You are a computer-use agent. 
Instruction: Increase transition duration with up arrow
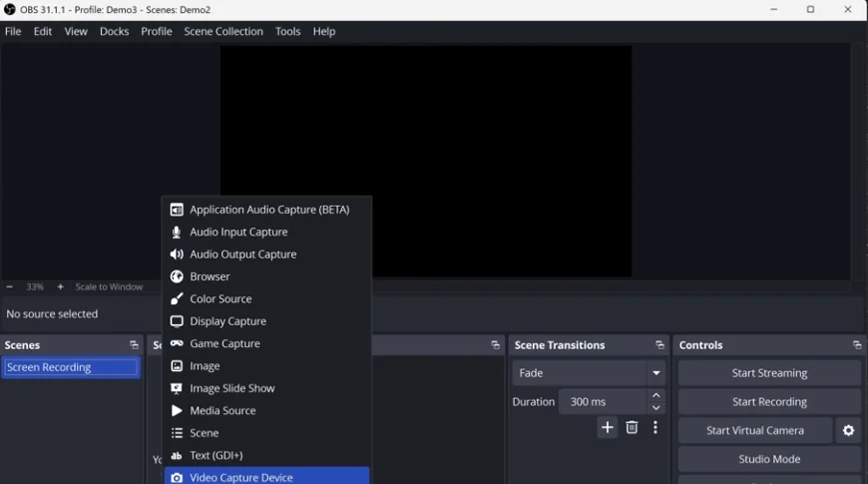coord(655,395)
